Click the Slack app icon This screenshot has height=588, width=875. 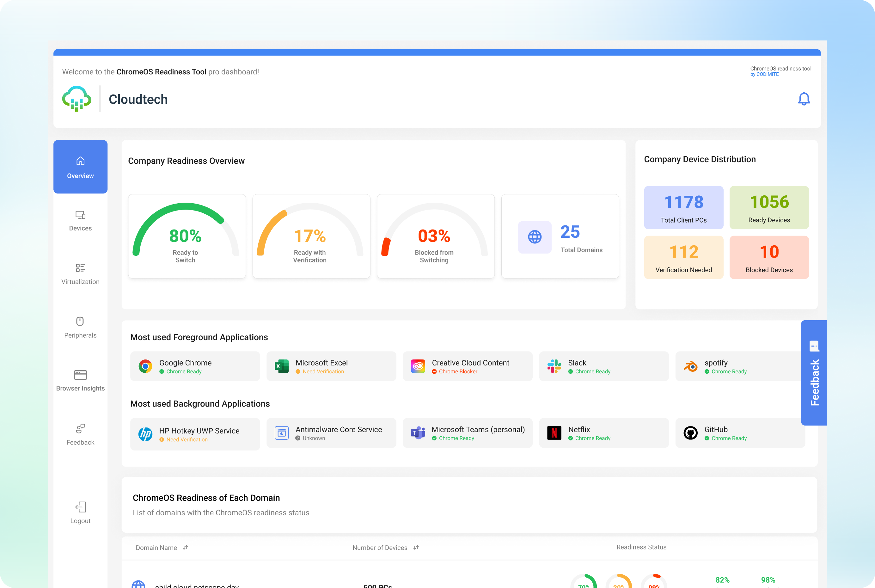[x=554, y=366]
